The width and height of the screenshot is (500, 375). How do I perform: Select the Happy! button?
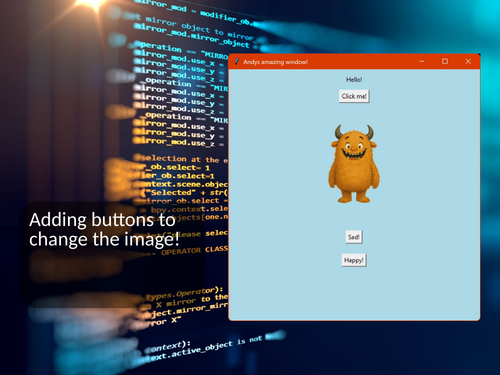[x=354, y=260]
